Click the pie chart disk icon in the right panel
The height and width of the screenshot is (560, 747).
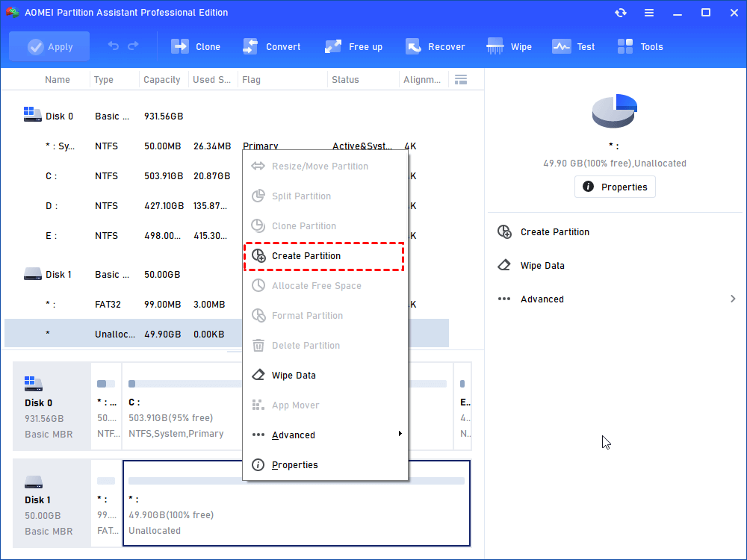615,111
